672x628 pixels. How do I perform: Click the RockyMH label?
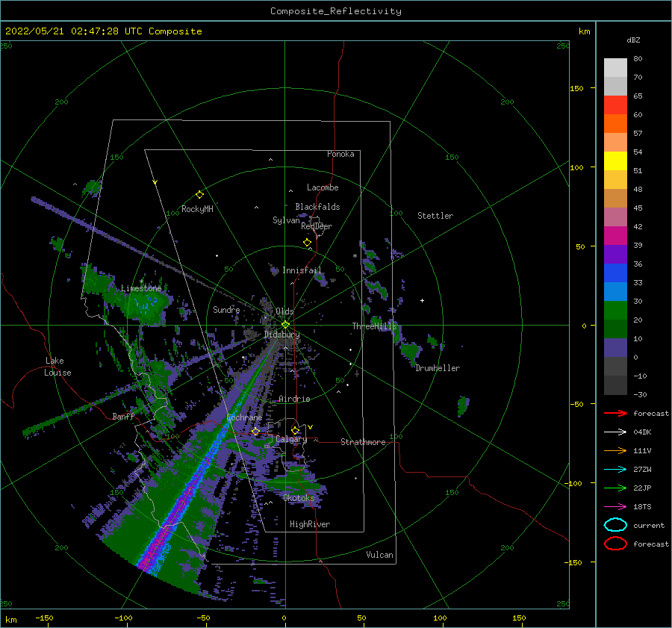tap(197, 209)
